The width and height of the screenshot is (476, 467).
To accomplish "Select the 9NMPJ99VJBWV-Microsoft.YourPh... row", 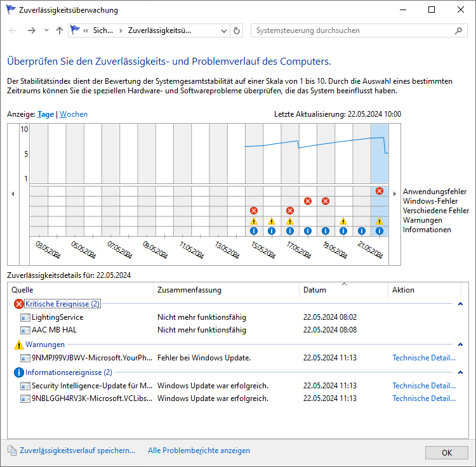I will coord(238,358).
